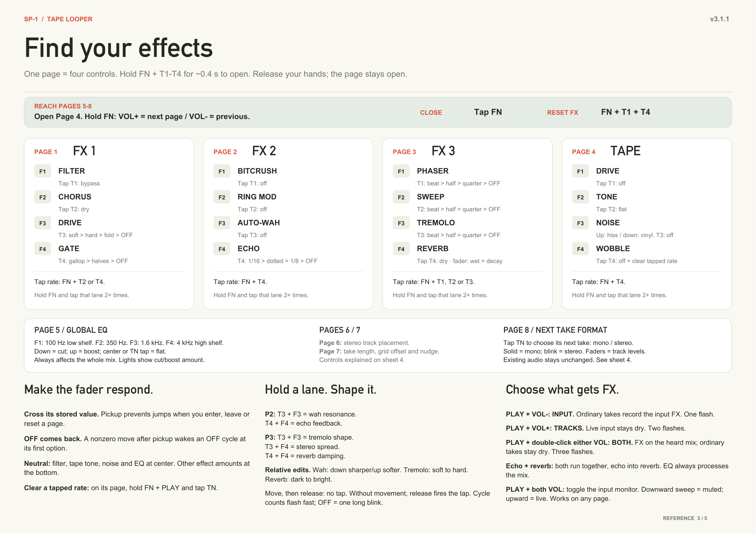The height and width of the screenshot is (534, 756).
Task: Click 'Up: hiss / down: vinyl. T3: off'
Action: [x=635, y=235]
